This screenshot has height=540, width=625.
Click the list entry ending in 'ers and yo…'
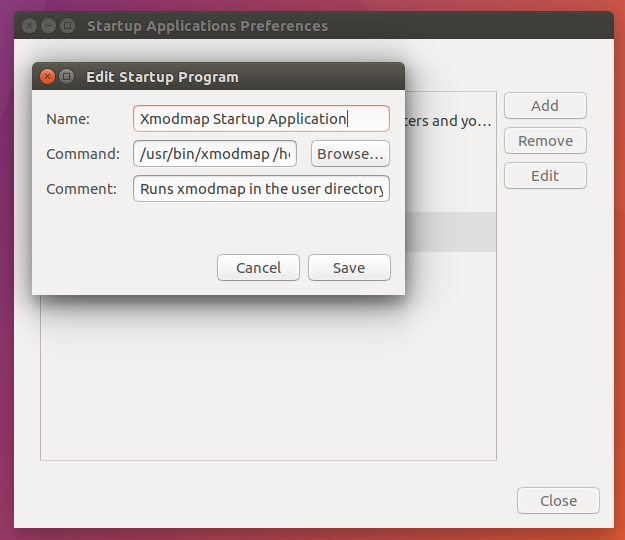[x=449, y=121]
